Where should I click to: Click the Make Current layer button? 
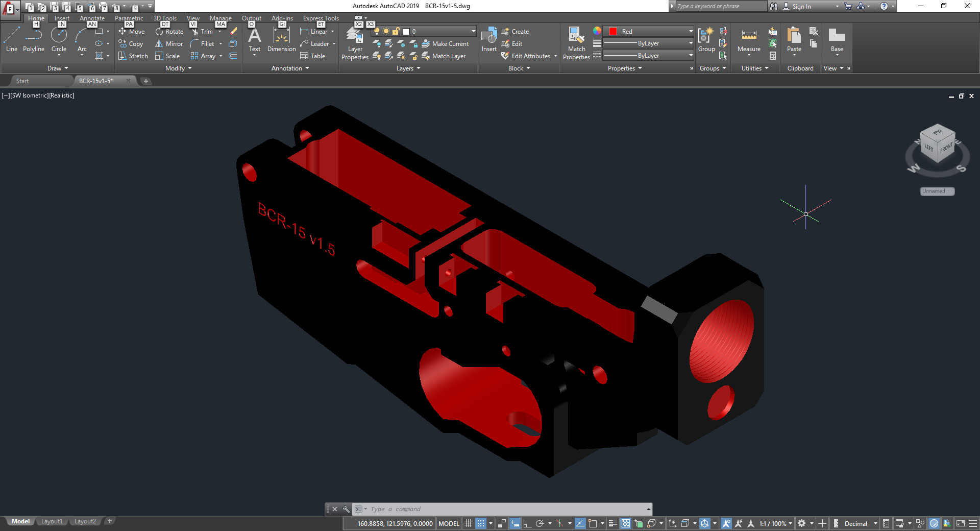click(x=445, y=44)
